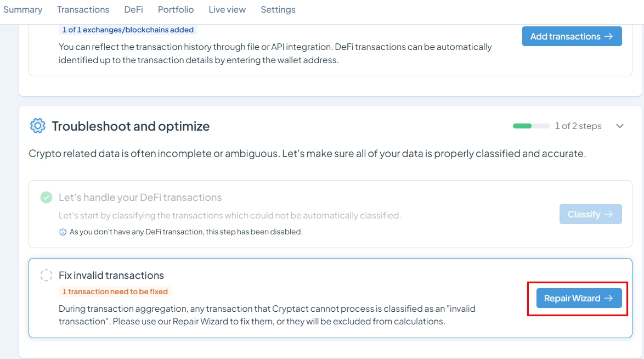Click the steps progress bar
Image resolution: width=644 pixels, height=359 pixels.
531,126
